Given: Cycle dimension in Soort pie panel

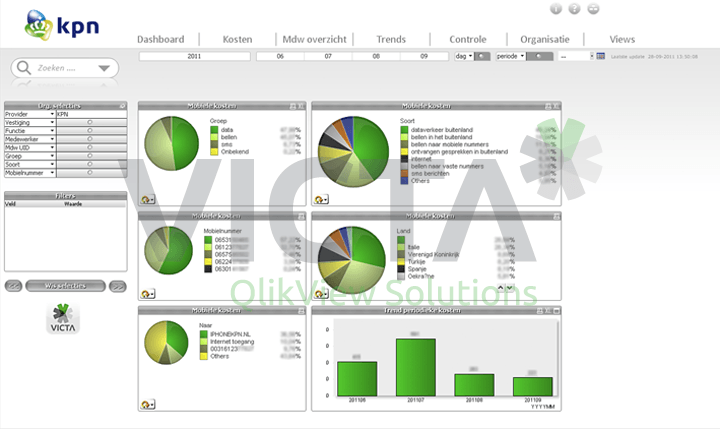Looking at the screenshot, I should [x=321, y=199].
